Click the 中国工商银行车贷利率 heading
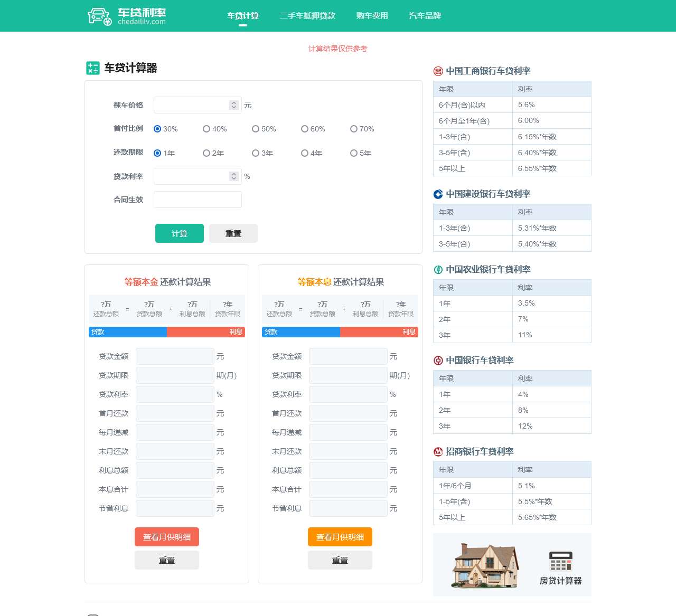 click(x=488, y=71)
